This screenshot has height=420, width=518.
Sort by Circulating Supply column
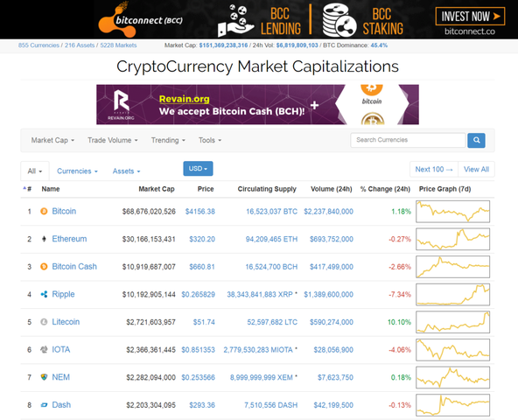pos(267,189)
